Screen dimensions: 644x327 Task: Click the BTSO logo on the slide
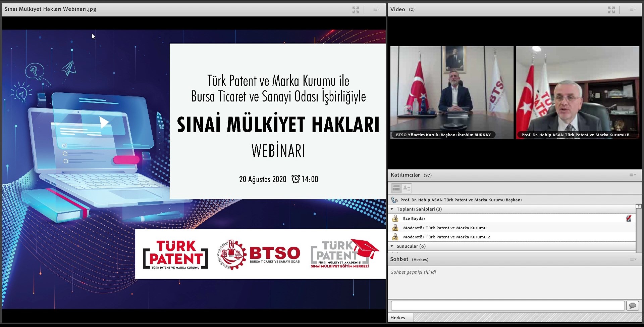click(259, 255)
